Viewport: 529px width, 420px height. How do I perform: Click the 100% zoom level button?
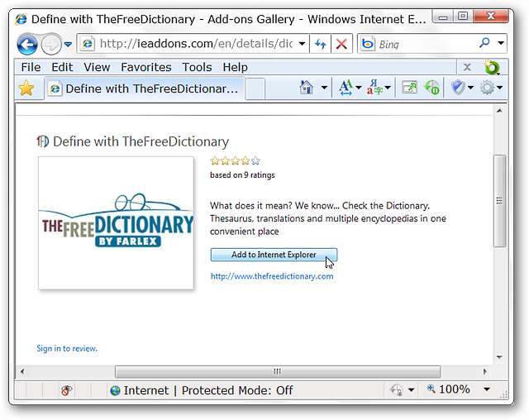[448, 389]
